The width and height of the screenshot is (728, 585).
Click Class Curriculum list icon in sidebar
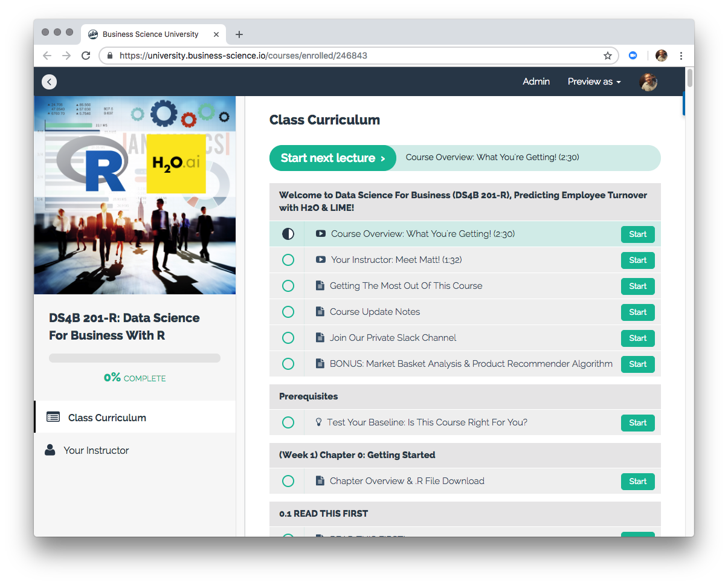[53, 417]
